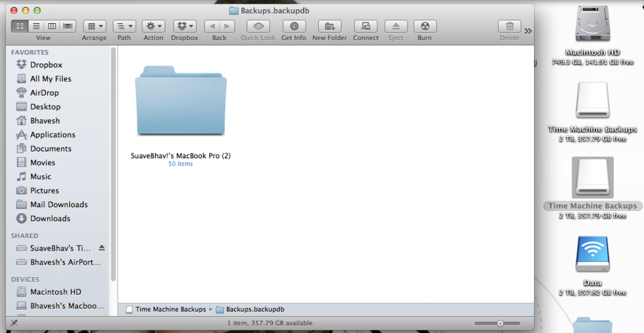Click the Delete trash icon

pyautogui.click(x=509, y=26)
